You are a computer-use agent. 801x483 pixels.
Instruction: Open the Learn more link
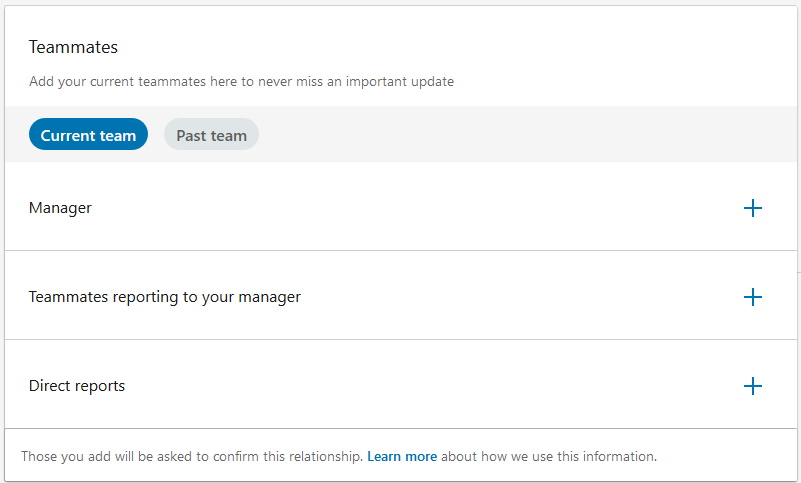point(402,456)
